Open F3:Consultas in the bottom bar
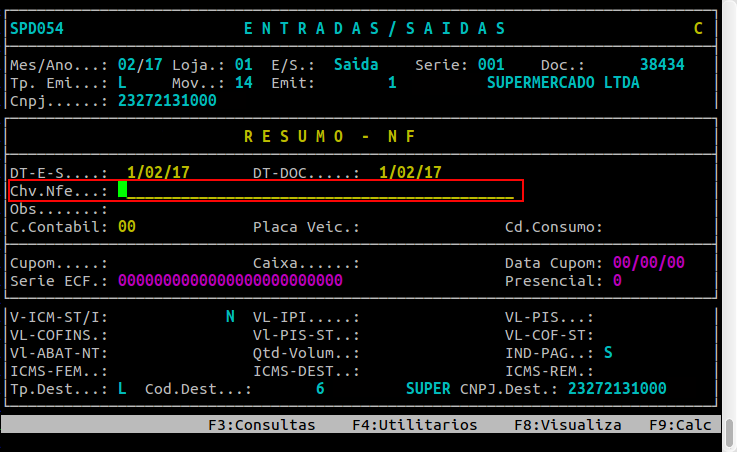Viewport: 737px width, 452px height. click(x=261, y=425)
